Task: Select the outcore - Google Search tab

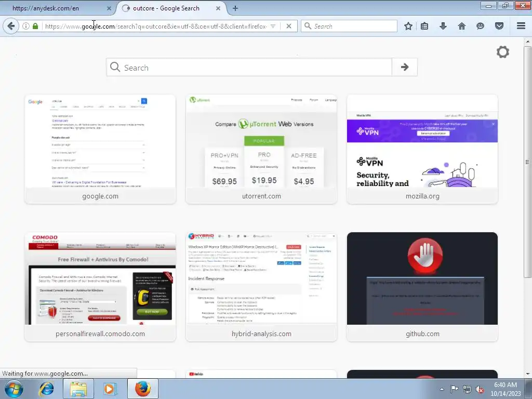Action: pos(166,8)
